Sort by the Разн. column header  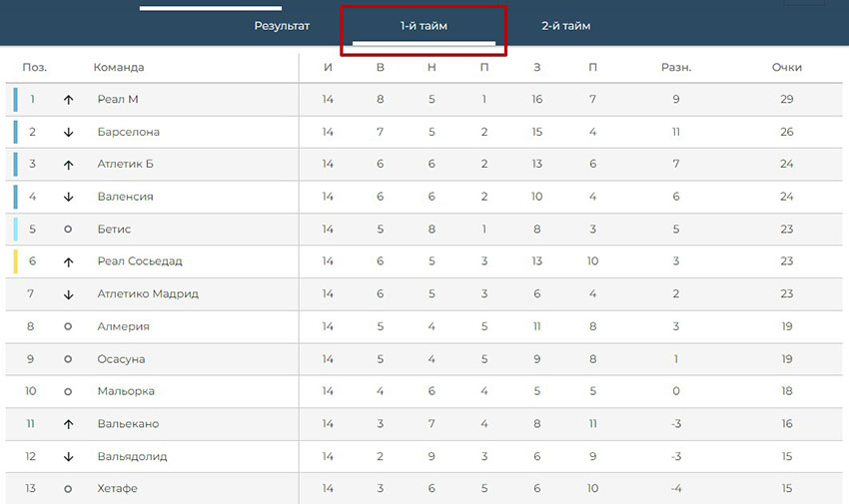676,68
